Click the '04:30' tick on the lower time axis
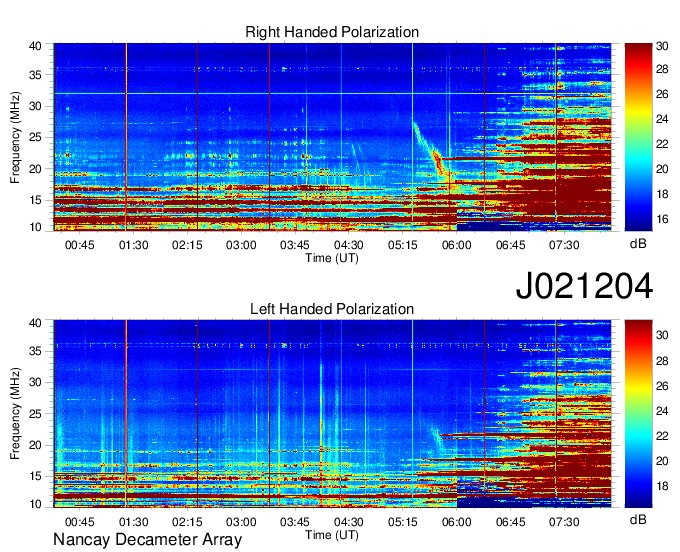The height and width of the screenshot is (552, 680). pos(349,522)
